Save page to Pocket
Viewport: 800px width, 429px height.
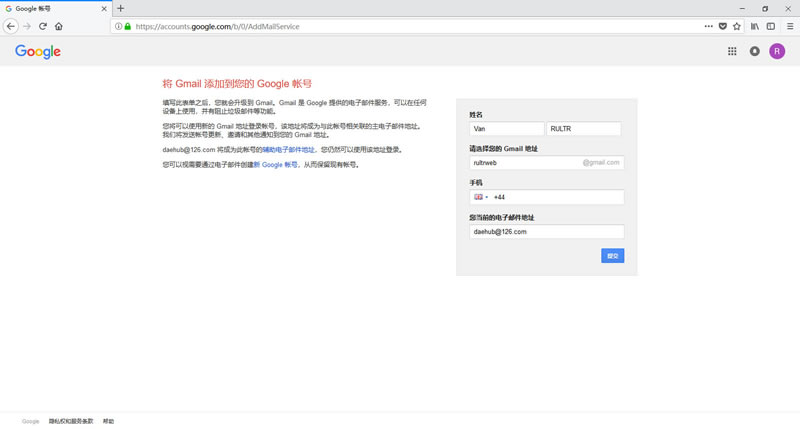tap(722, 26)
